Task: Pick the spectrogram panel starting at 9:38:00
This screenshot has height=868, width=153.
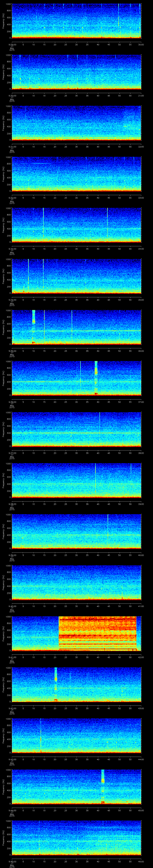Action: [x=77, y=481]
